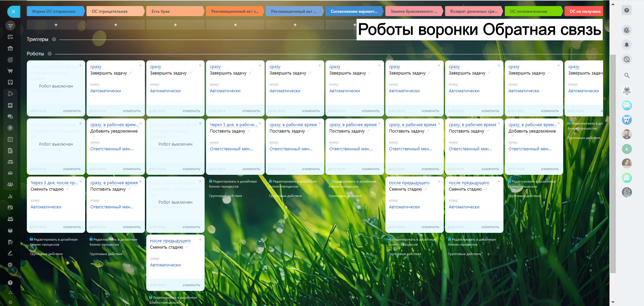The width and height of the screenshot is (644, 306).
Task: Click the filter icon in the left sidebar
Action: pyautogui.click(x=10, y=26)
